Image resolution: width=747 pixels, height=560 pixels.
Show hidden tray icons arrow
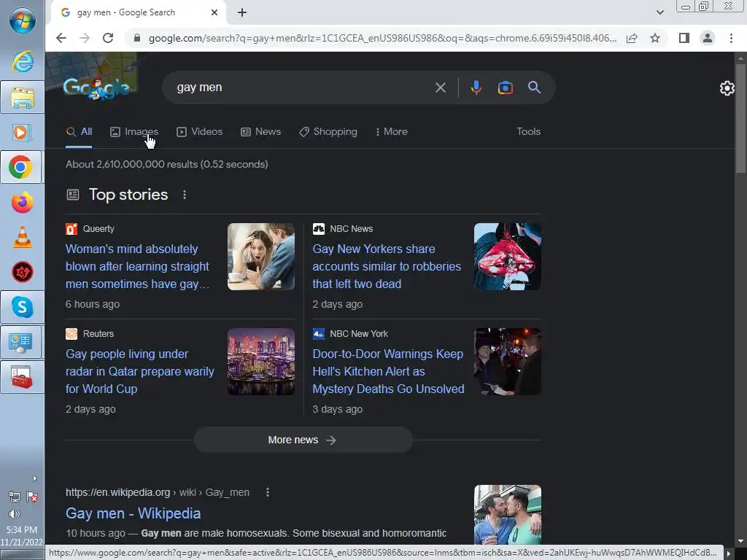(34, 478)
